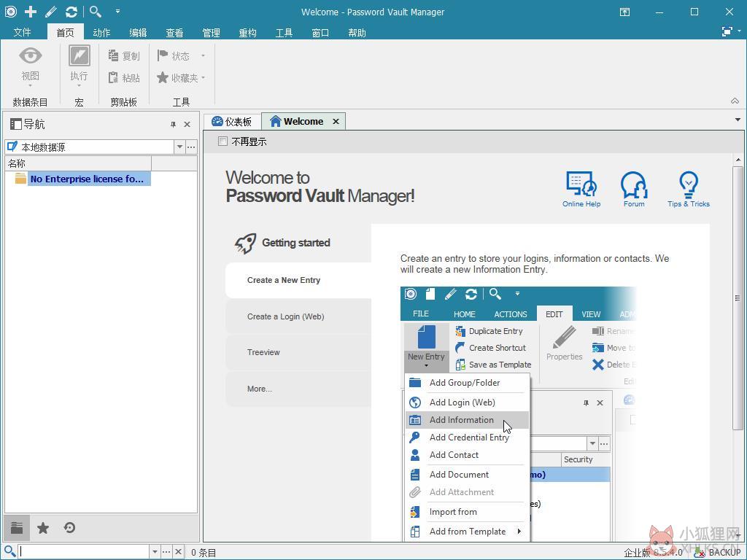Click the search magnifier icon in status bar
747x560 pixels.
[9, 552]
